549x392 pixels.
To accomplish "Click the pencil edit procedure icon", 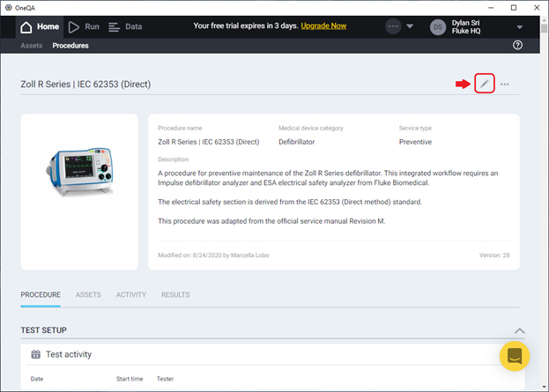I will (x=483, y=84).
